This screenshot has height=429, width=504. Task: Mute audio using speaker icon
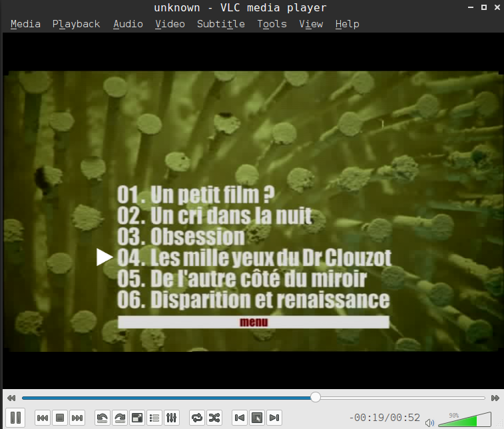[429, 422]
